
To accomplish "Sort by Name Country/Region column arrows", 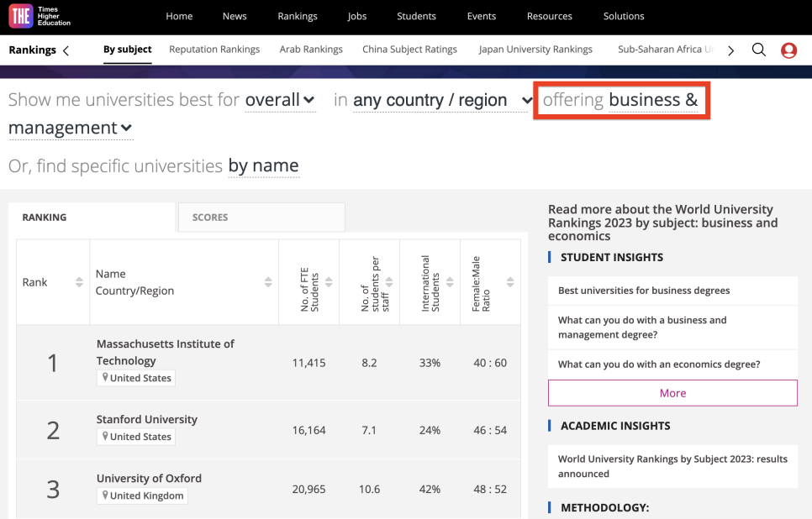I will [268, 282].
